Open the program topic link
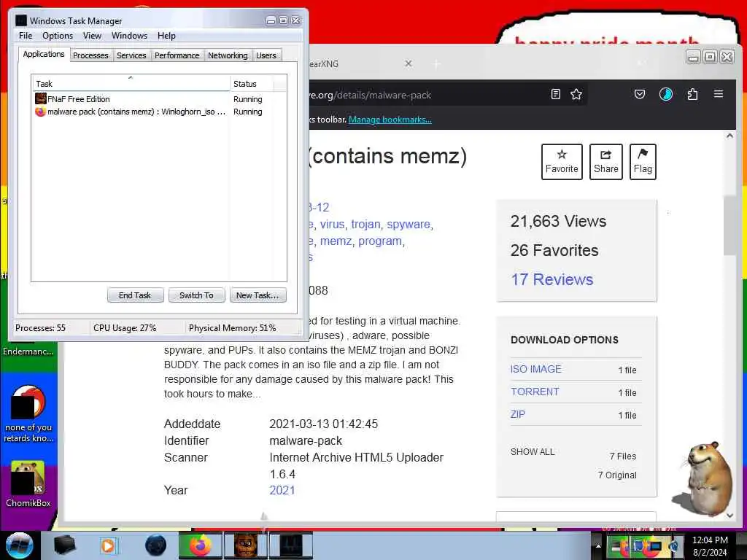 (380, 241)
